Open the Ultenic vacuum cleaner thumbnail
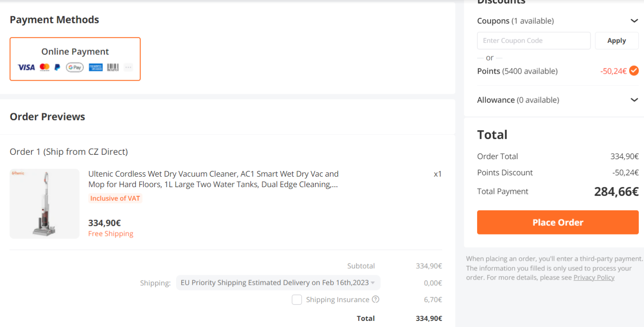 45,204
